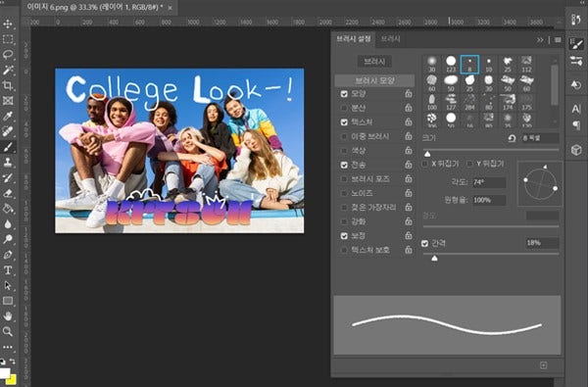Click the yellow background color swatch

click(x=12, y=380)
